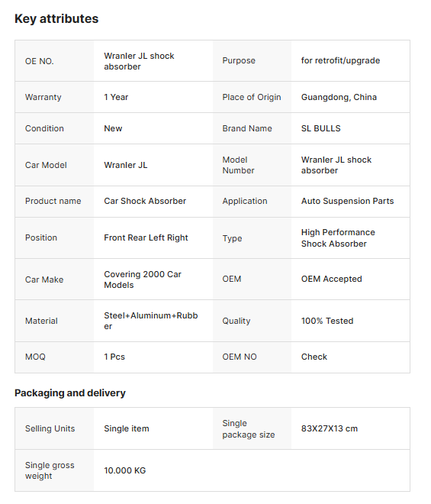Select High Performance Shock Absorber type

click(338, 237)
